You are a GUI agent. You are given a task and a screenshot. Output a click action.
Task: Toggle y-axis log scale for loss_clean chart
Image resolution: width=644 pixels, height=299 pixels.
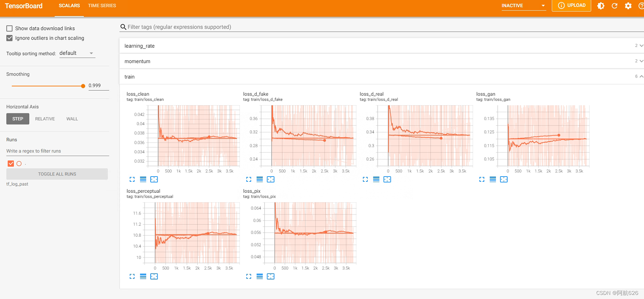[143, 180]
